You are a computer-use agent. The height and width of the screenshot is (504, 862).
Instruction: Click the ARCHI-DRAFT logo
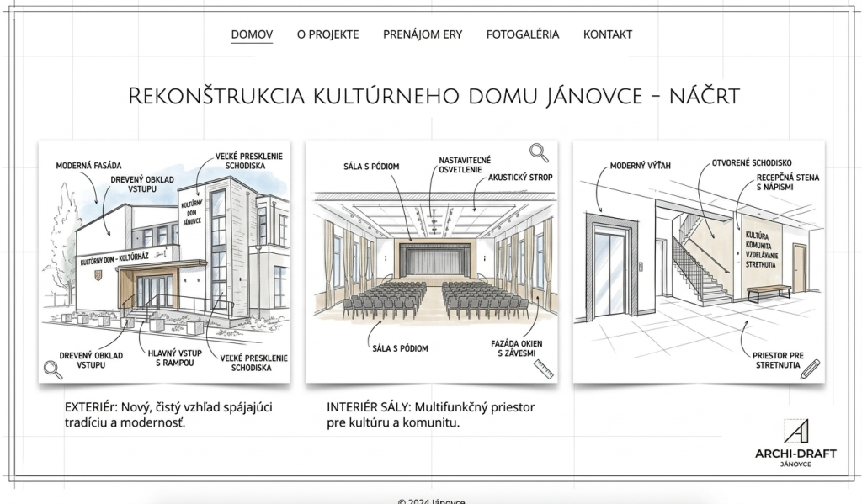click(795, 443)
